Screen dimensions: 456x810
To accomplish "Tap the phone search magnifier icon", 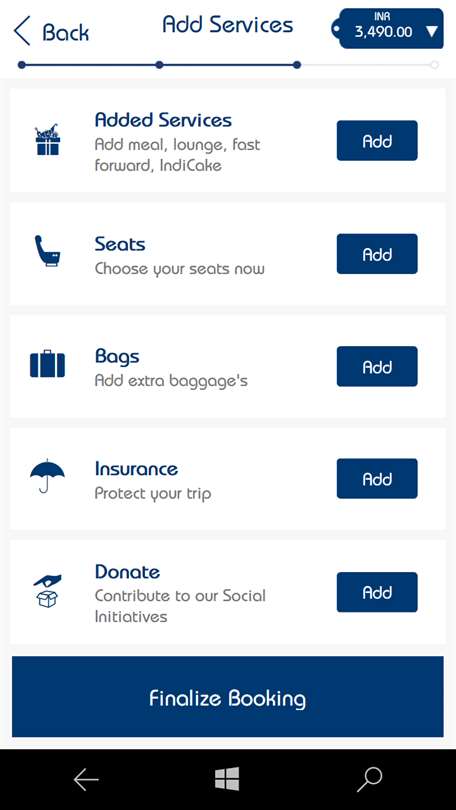I will pos(369,779).
